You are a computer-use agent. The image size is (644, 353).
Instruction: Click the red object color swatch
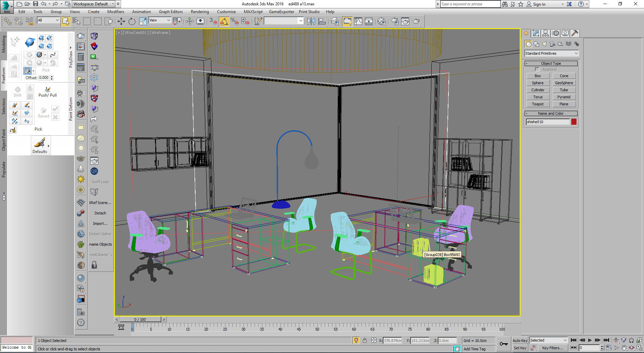pyautogui.click(x=574, y=122)
